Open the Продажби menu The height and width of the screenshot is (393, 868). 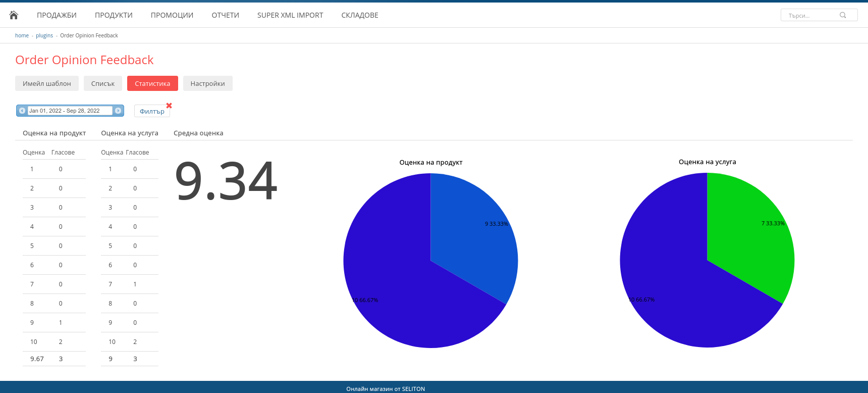[57, 15]
